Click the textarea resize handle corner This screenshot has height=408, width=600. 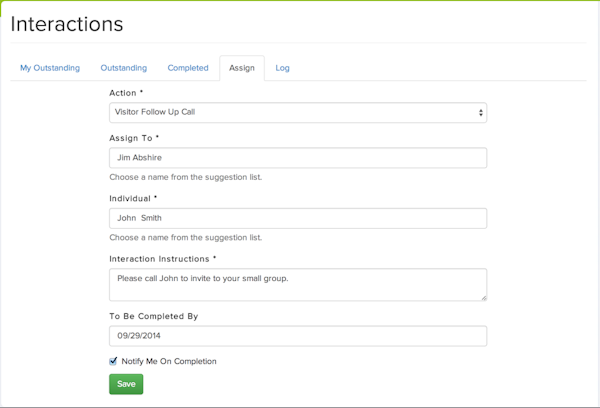[484, 298]
